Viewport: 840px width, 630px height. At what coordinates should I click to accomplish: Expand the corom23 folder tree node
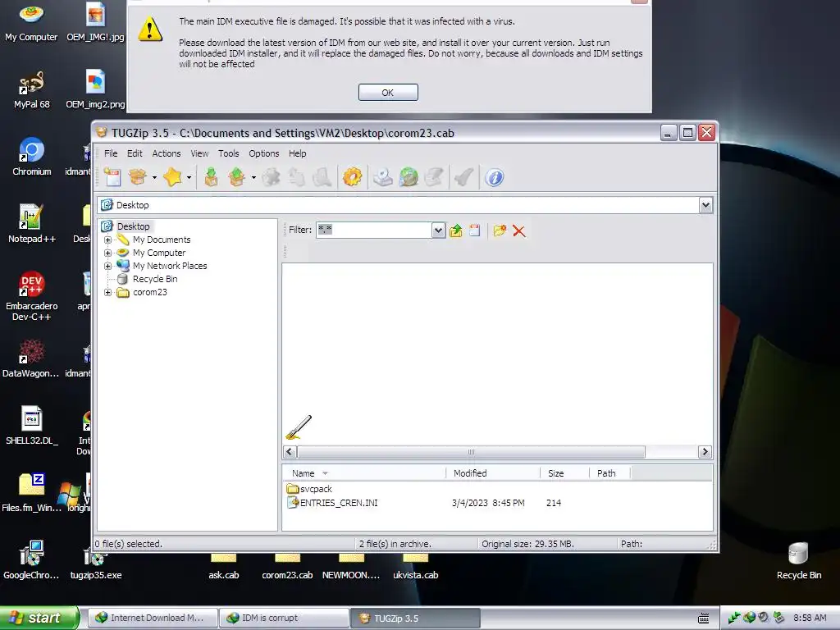pyautogui.click(x=107, y=293)
